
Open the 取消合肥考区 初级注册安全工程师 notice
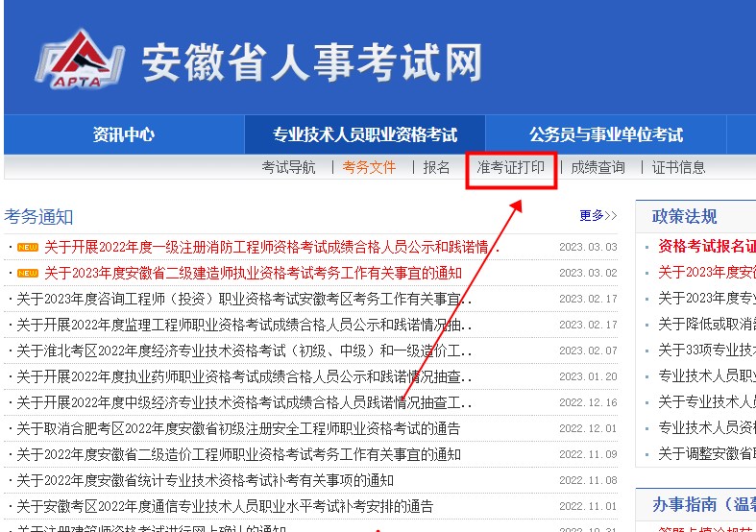click(238, 428)
